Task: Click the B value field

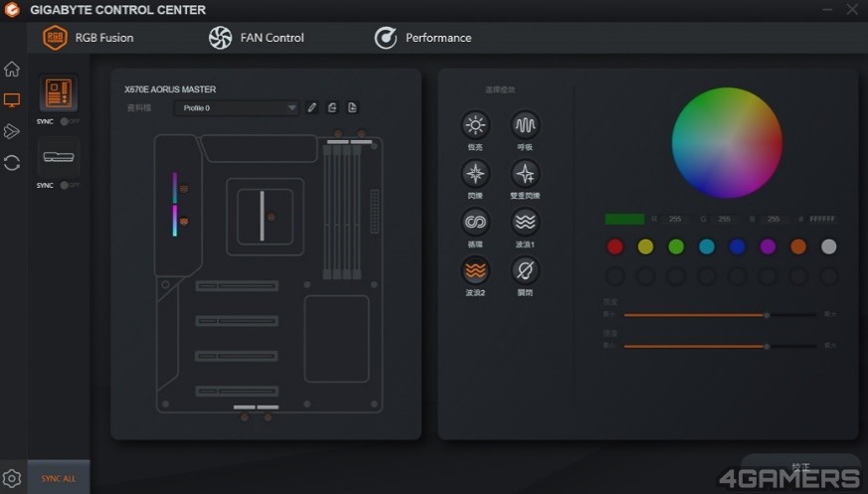Action: point(774,219)
